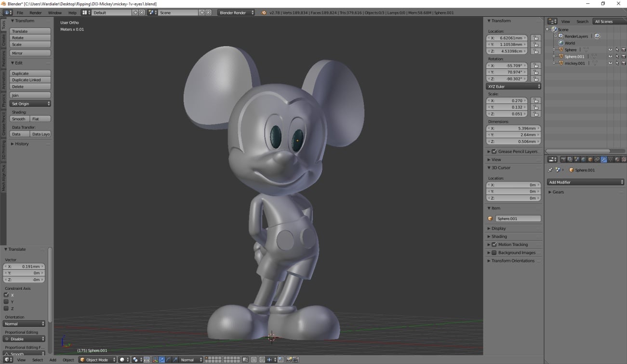
Task: Open the Blender Render engine dropdown
Action: pos(236,13)
